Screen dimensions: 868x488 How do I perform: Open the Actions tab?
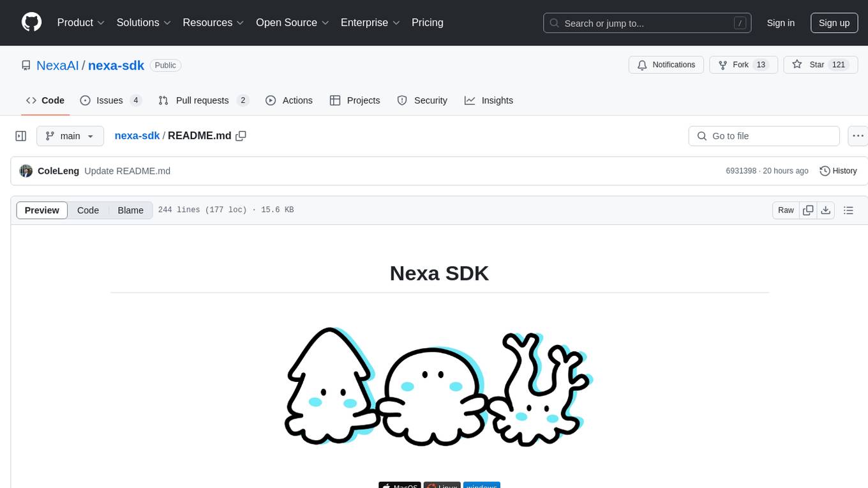[289, 100]
